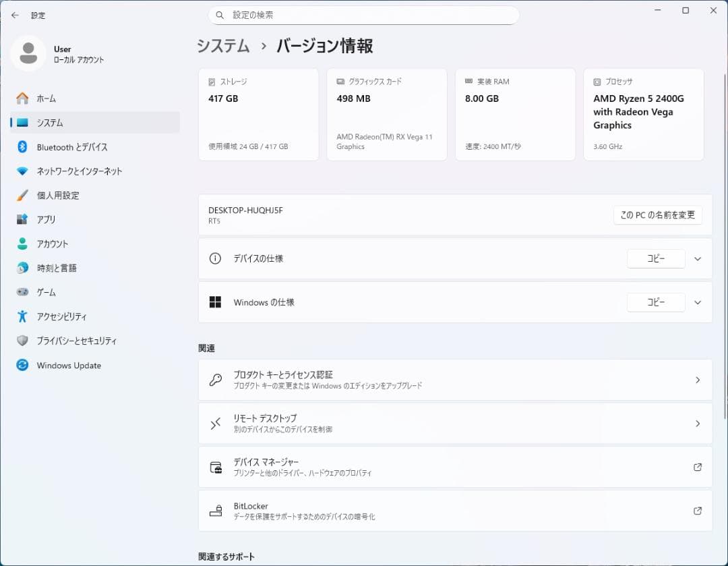Click the ローカル アカウント label
This screenshot has height=566, width=728.
[x=79, y=60]
